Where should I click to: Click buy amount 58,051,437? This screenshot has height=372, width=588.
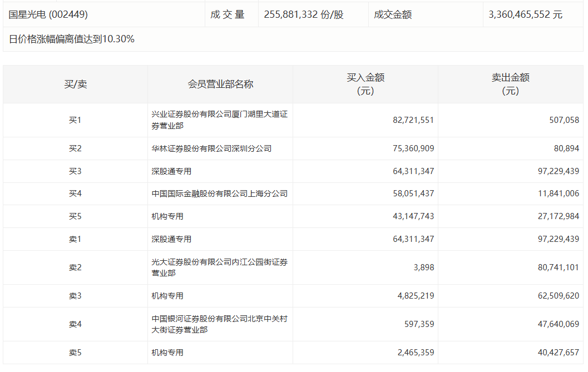[x=413, y=194]
